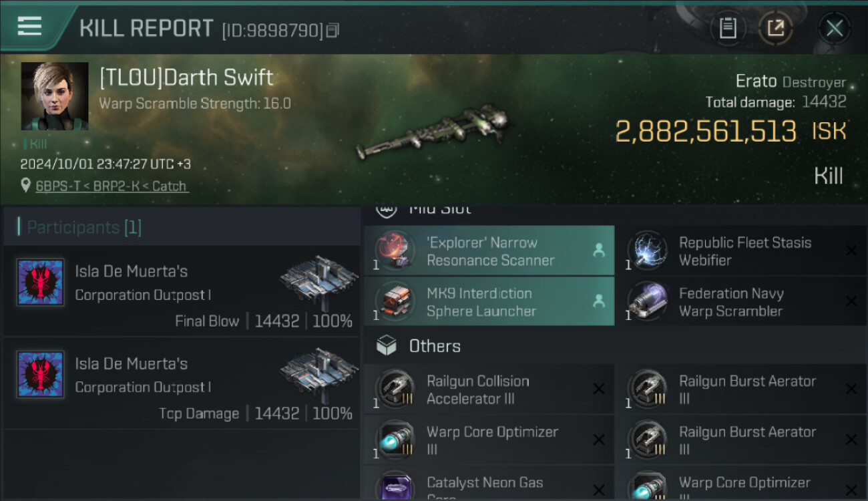This screenshot has height=501, width=868.
Task: Close the Kill Report window
Action: tap(834, 28)
